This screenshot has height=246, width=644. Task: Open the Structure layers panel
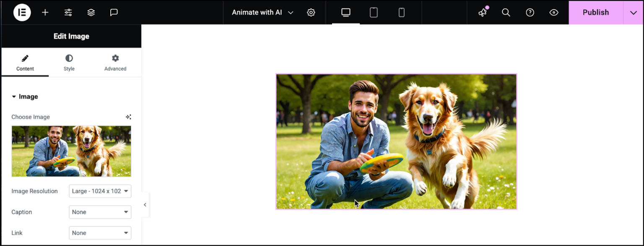91,12
